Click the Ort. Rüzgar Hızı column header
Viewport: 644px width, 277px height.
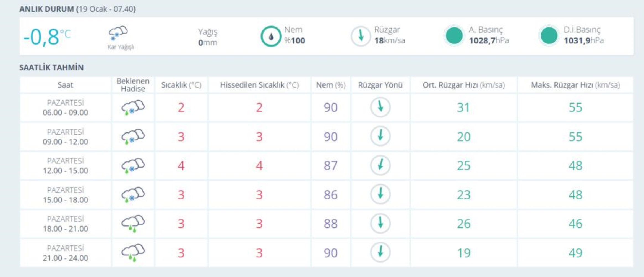tap(464, 85)
